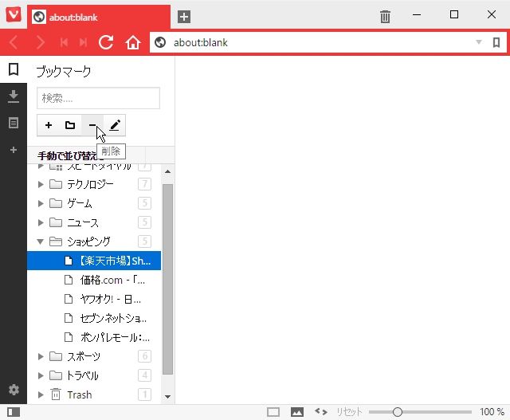The width and height of the screenshot is (510, 420).
Task: Open settings gear in side panel
Action: (x=14, y=390)
